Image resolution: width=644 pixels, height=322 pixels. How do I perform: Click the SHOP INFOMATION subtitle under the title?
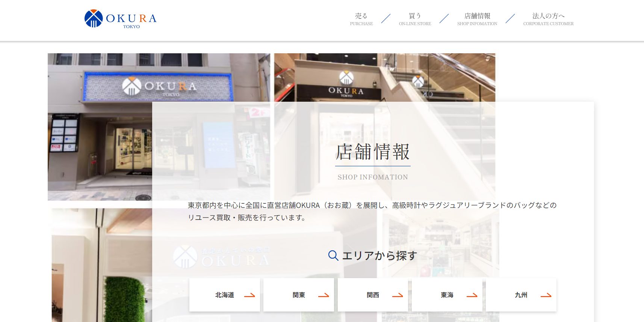(x=373, y=177)
